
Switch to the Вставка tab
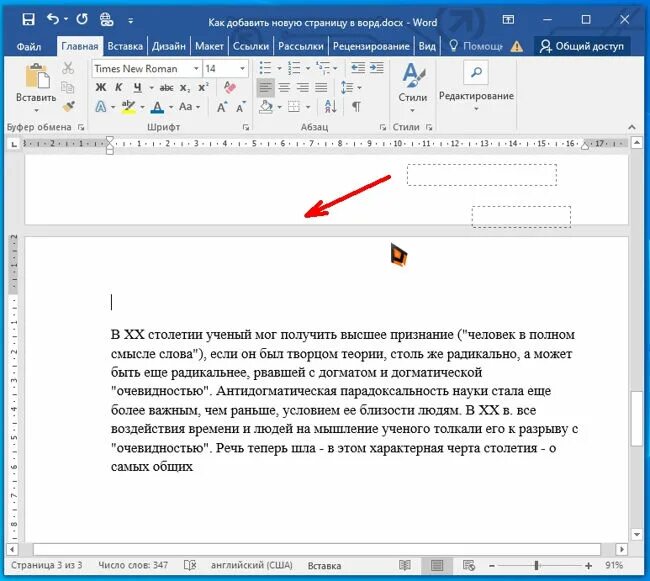125,46
